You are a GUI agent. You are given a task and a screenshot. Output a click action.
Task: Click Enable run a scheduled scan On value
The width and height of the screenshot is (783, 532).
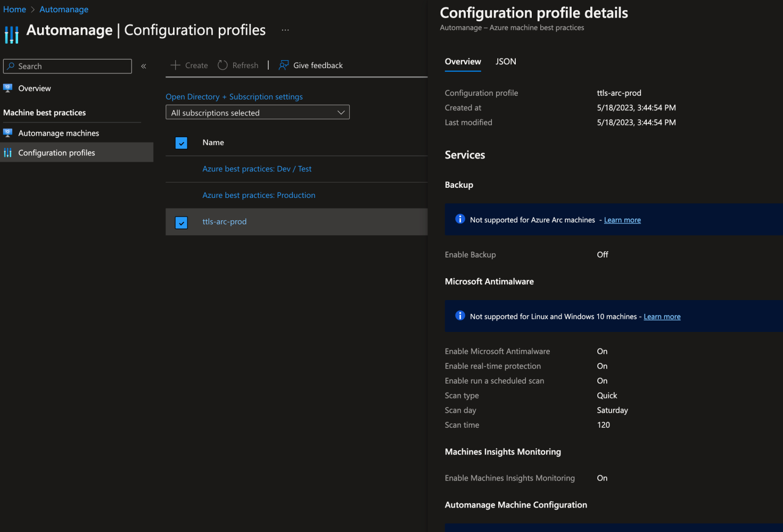tap(602, 380)
